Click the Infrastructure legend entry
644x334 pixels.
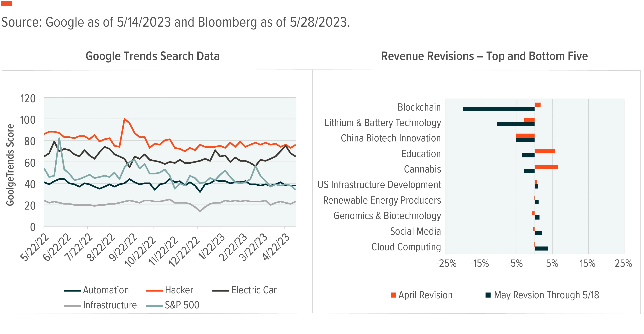pyautogui.click(x=100, y=305)
